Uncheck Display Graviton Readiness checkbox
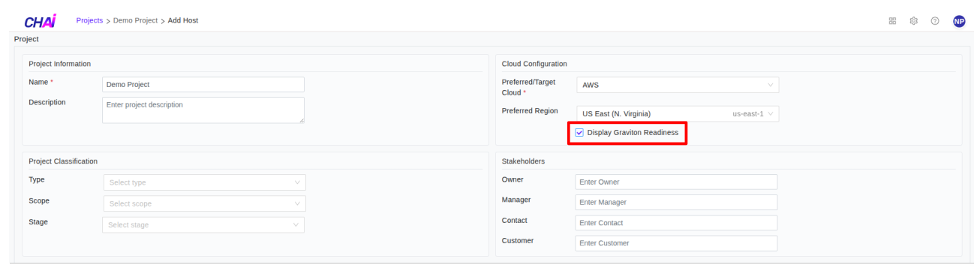This screenshot has height=271, width=980. click(579, 132)
